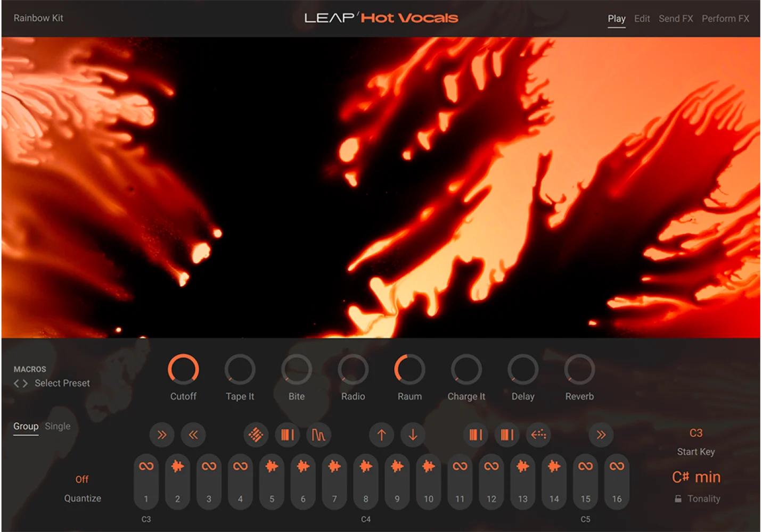
Task: Toggle the loop icon on pad 1
Action: tap(146, 465)
